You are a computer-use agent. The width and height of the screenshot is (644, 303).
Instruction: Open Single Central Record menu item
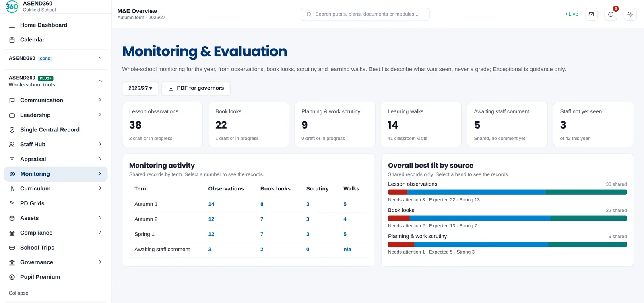pyautogui.click(x=56, y=130)
